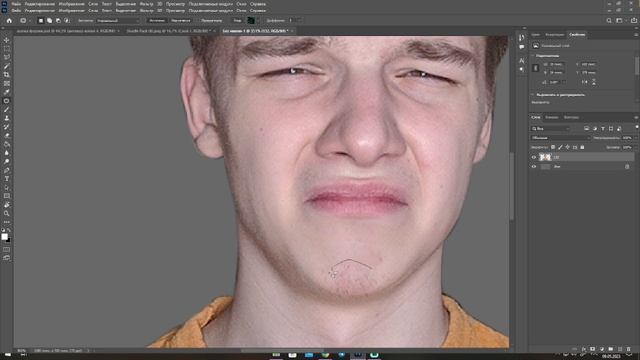The width and height of the screenshot is (640, 360).
Task: Collapse the Transform section in Properties
Action: (x=533, y=56)
